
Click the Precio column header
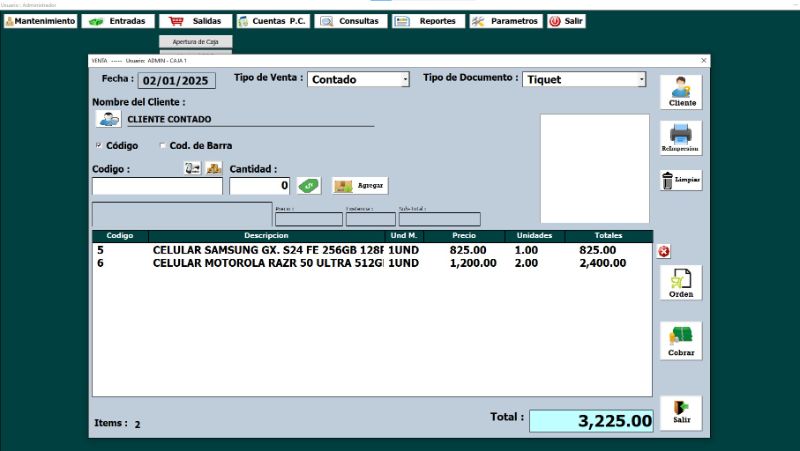point(464,236)
